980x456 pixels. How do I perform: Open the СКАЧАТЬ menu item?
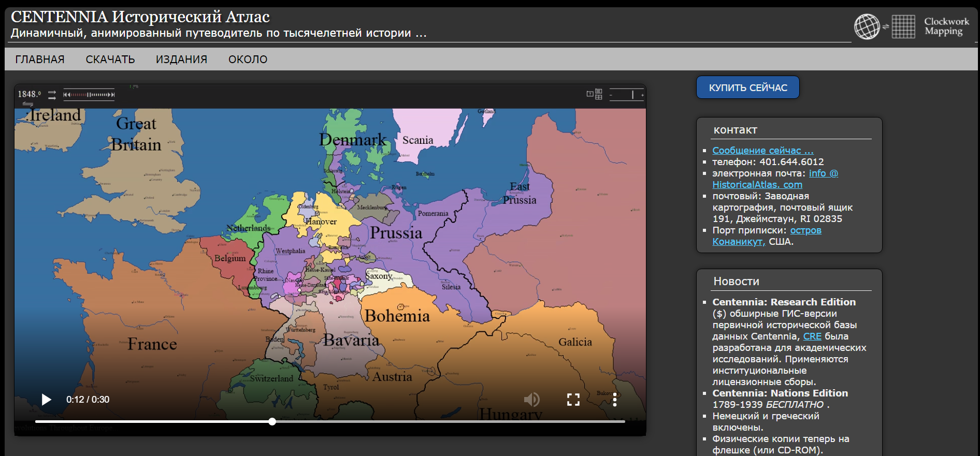(x=110, y=60)
